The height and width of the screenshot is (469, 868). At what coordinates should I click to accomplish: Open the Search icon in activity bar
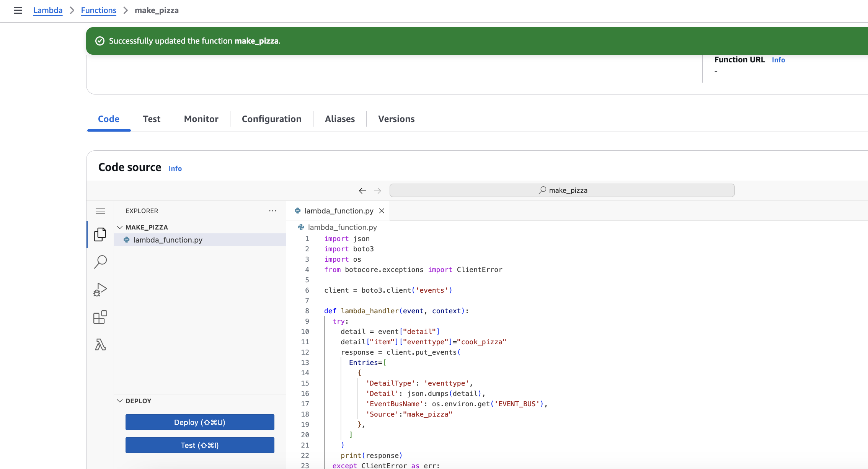pos(100,262)
